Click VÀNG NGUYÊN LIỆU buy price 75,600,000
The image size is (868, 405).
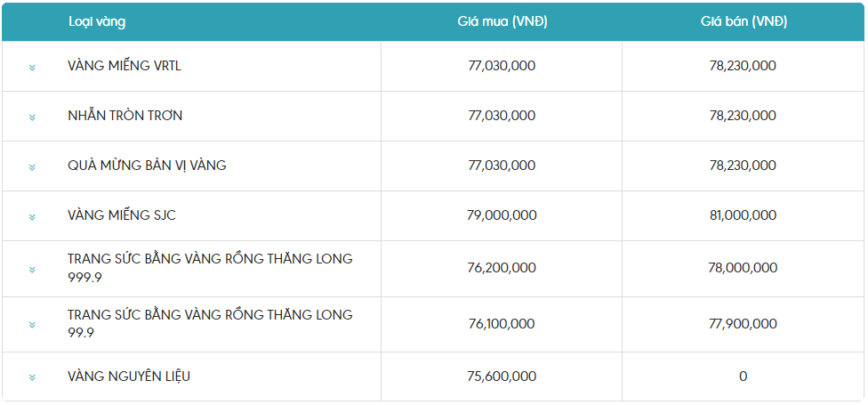pyautogui.click(x=502, y=377)
